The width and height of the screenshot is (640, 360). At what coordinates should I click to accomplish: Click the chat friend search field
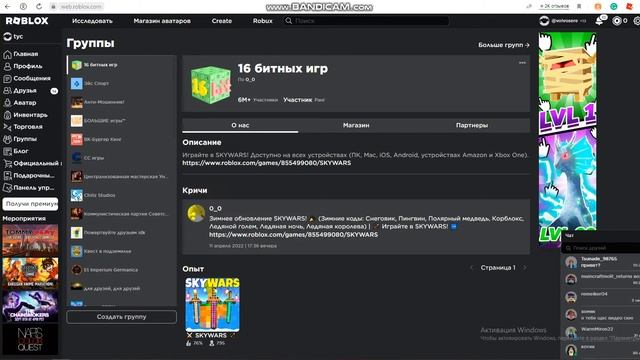point(601,248)
